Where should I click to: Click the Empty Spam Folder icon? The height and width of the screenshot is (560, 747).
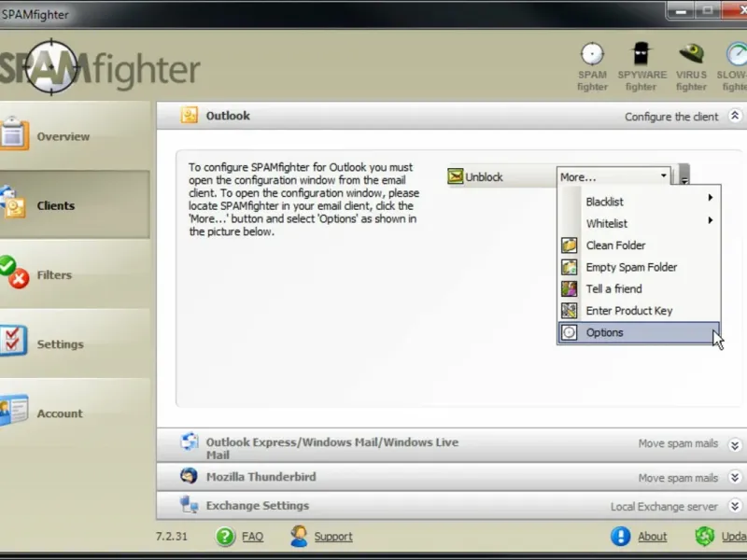point(569,267)
